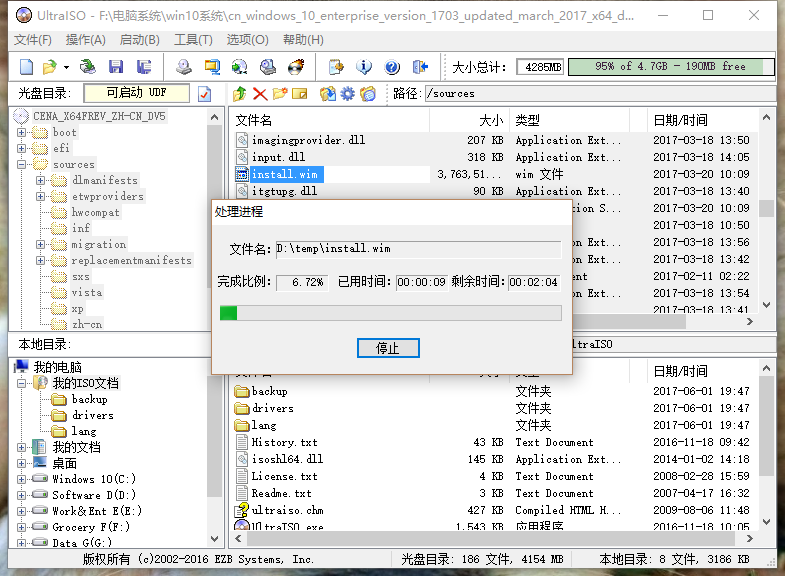Select the 桌面 node in local tree
785x576 pixels.
pyautogui.click(x=65, y=463)
